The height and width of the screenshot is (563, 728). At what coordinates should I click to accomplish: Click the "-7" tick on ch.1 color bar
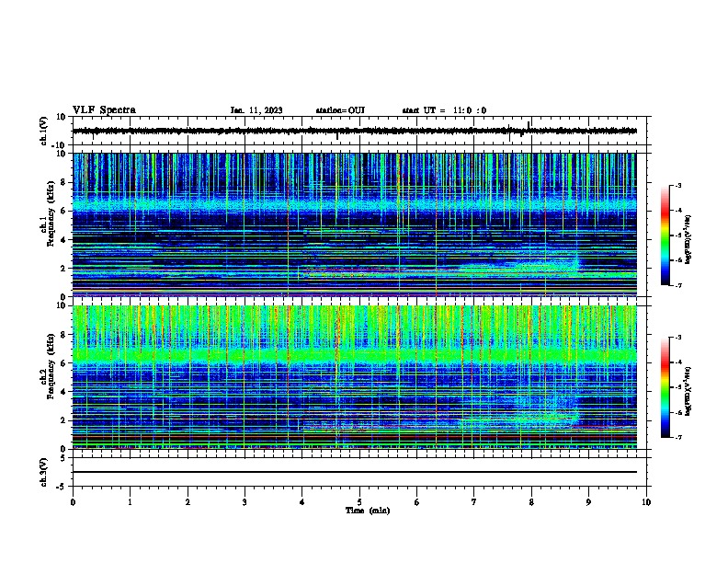(x=677, y=285)
